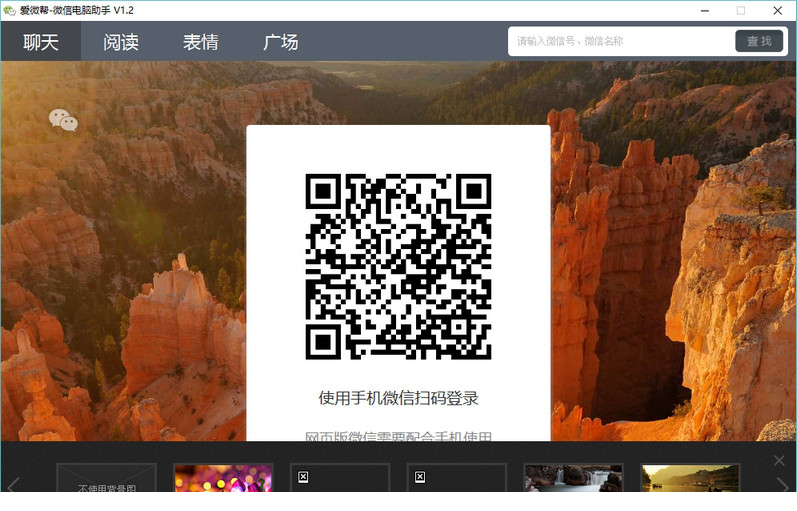Switch to the 聊天 tab
The height and width of the screenshot is (511, 797).
pyautogui.click(x=41, y=42)
